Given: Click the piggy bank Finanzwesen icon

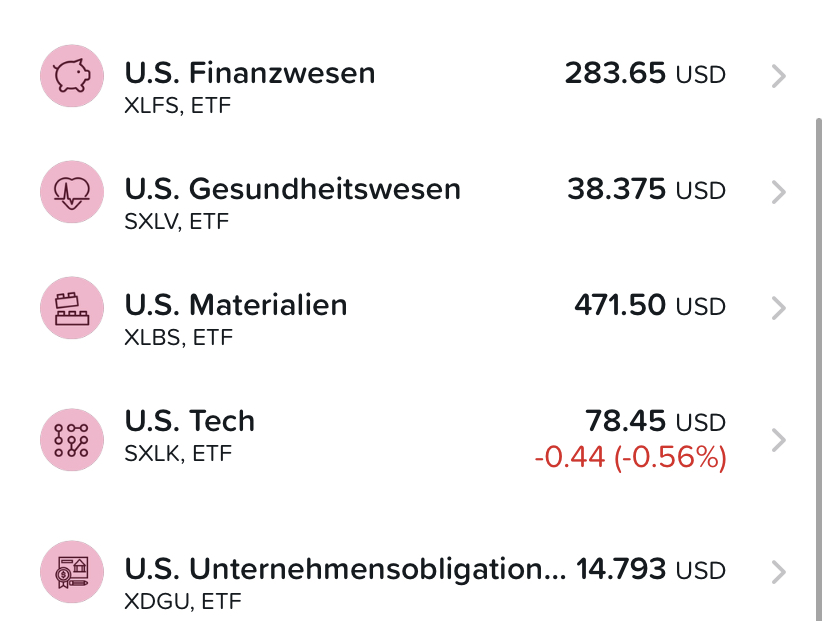Looking at the screenshot, I should point(72,76).
